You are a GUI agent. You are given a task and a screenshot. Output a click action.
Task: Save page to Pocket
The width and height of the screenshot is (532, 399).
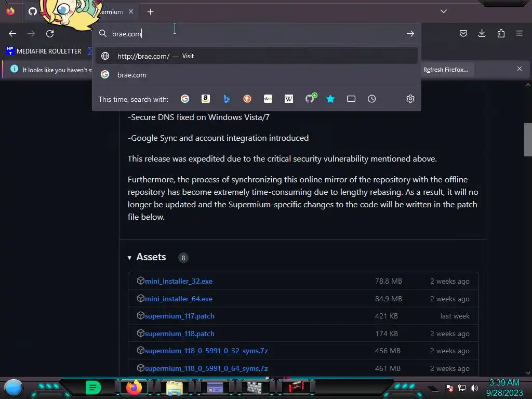point(463,33)
